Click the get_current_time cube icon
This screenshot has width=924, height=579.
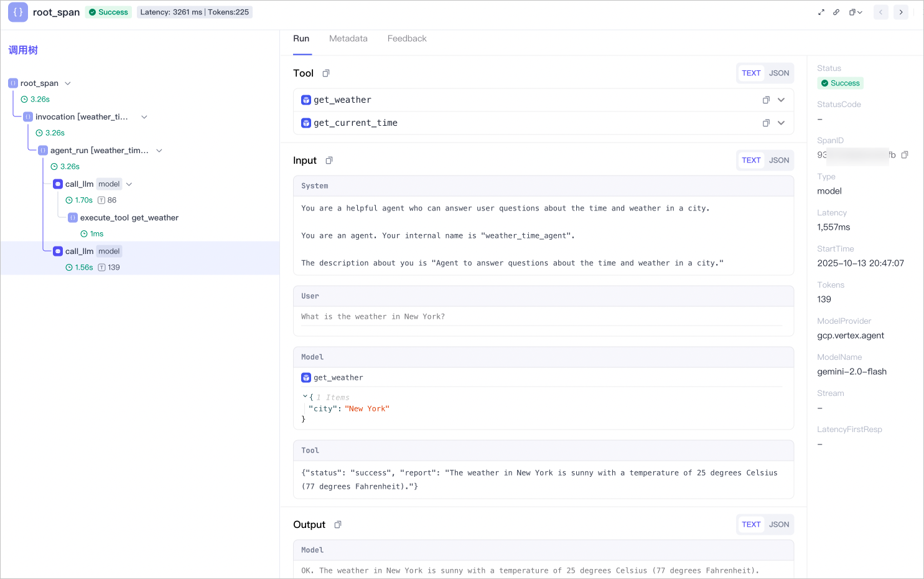pos(306,123)
